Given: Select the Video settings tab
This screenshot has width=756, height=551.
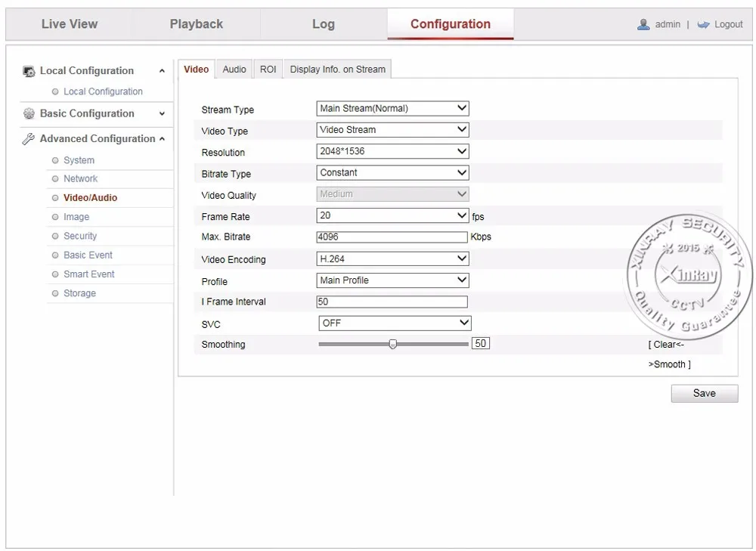Looking at the screenshot, I should (x=197, y=70).
